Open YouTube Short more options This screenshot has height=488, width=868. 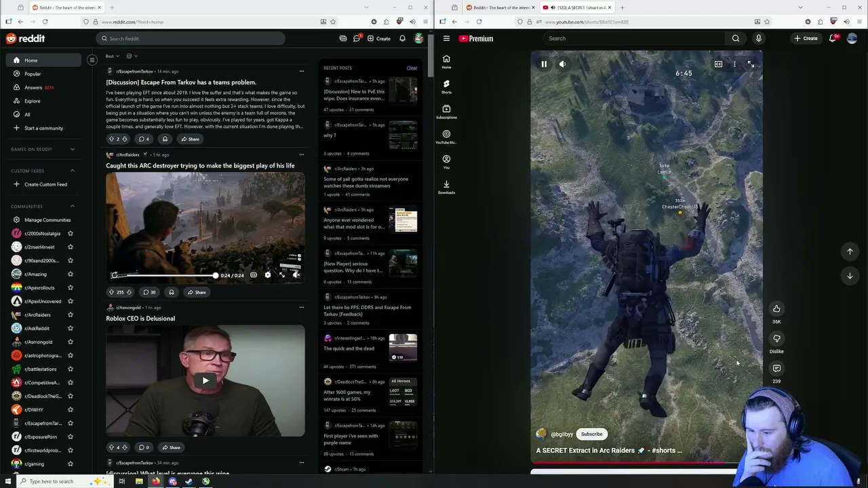[x=734, y=64]
